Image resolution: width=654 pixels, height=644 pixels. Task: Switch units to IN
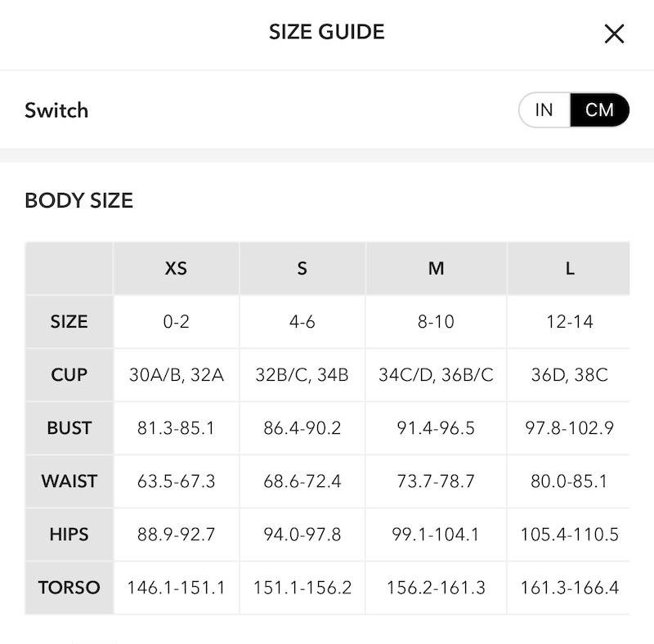click(x=544, y=110)
